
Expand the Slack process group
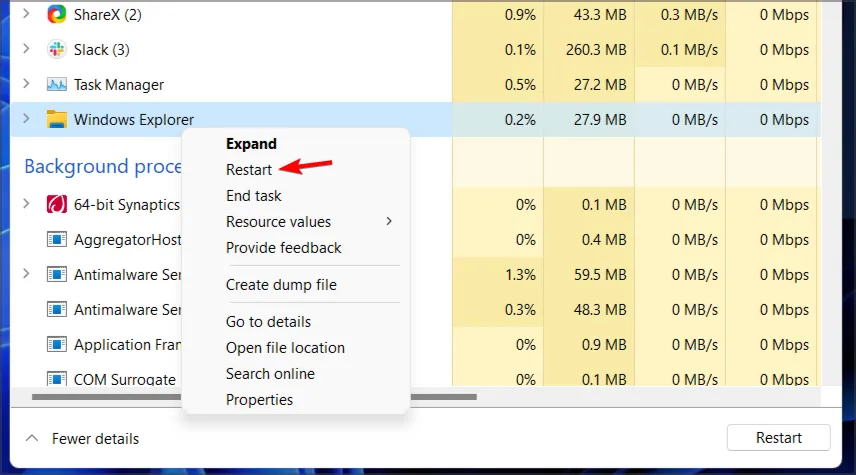[26, 49]
